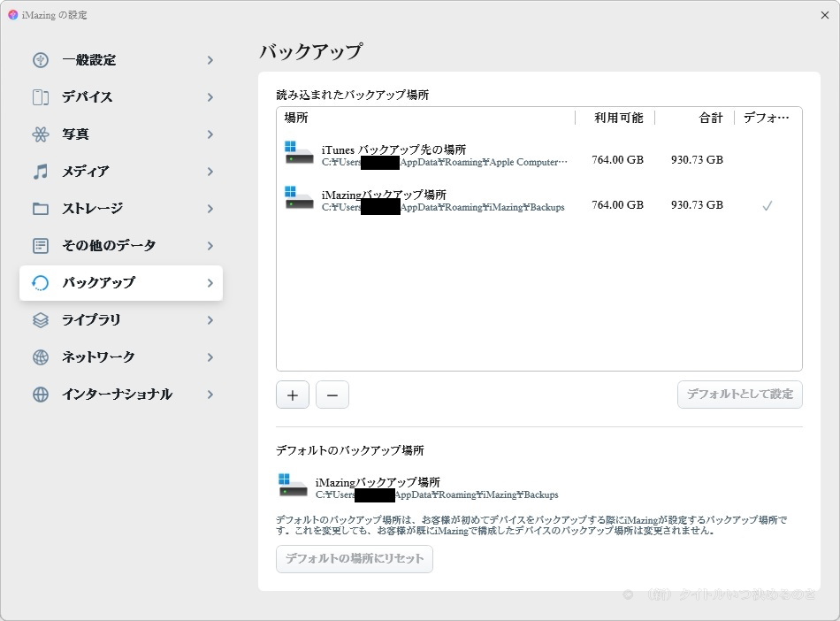Remove a backup location with minus button
The image size is (840, 621).
tap(332, 395)
